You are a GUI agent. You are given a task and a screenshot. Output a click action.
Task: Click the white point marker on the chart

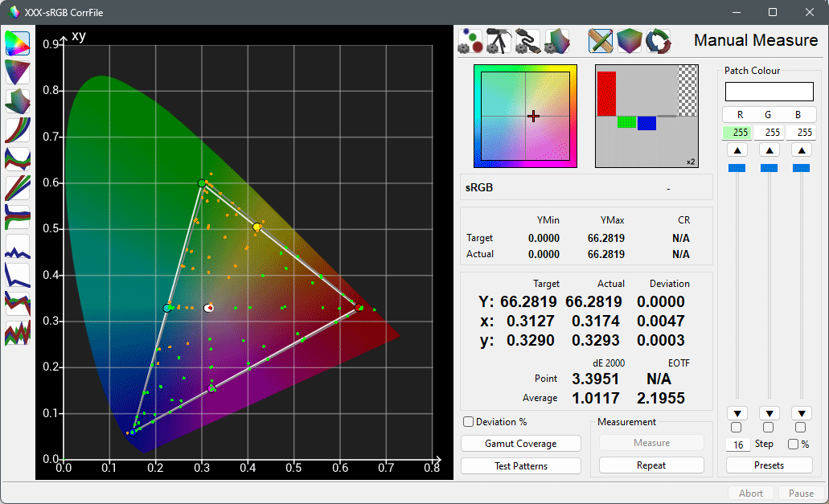(209, 308)
